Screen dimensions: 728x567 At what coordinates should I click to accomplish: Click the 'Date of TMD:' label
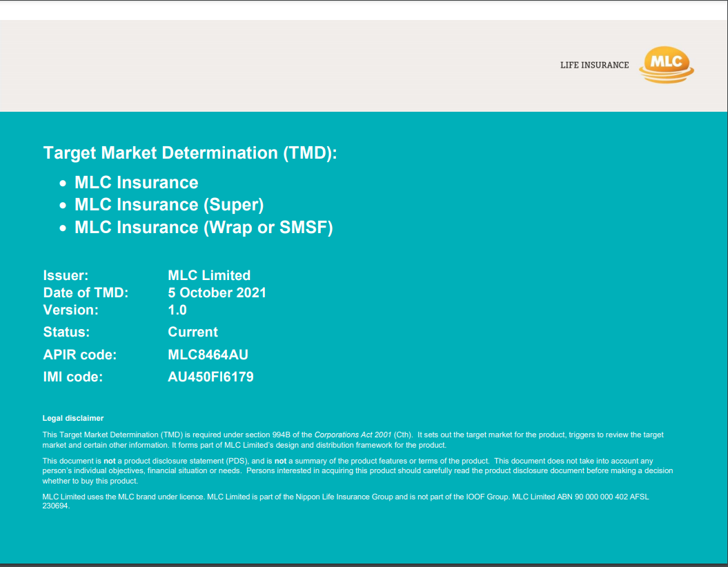(x=86, y=292)
